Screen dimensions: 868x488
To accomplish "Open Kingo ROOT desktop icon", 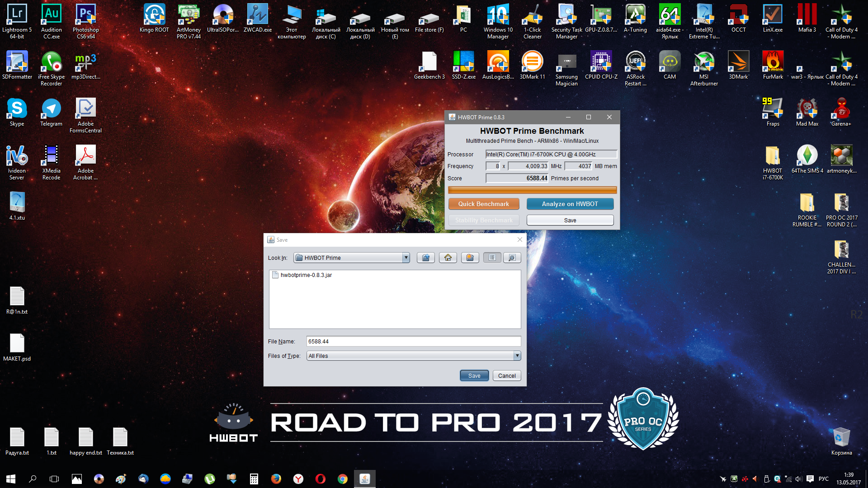I will [154, 18].
